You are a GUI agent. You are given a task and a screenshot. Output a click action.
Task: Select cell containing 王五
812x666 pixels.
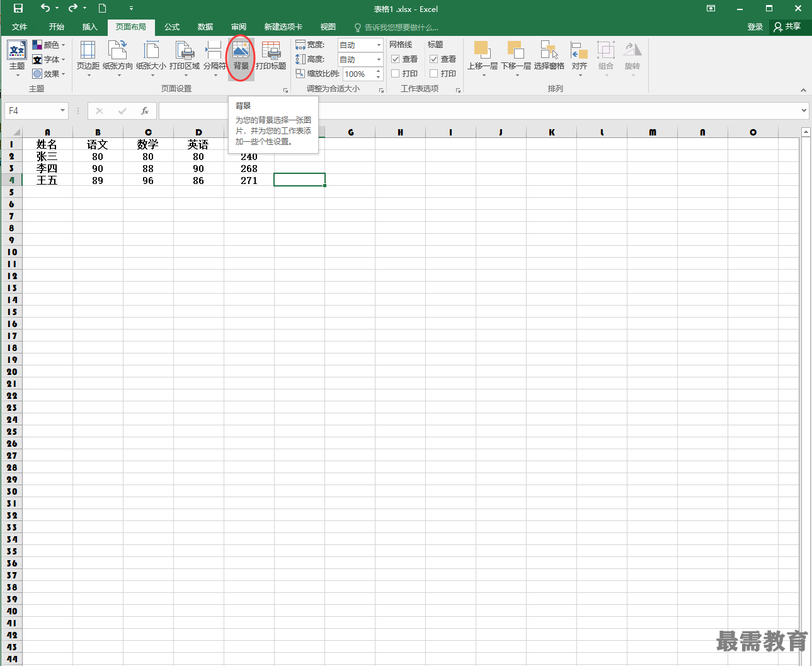pyautogui.click(x=47, y=180)
